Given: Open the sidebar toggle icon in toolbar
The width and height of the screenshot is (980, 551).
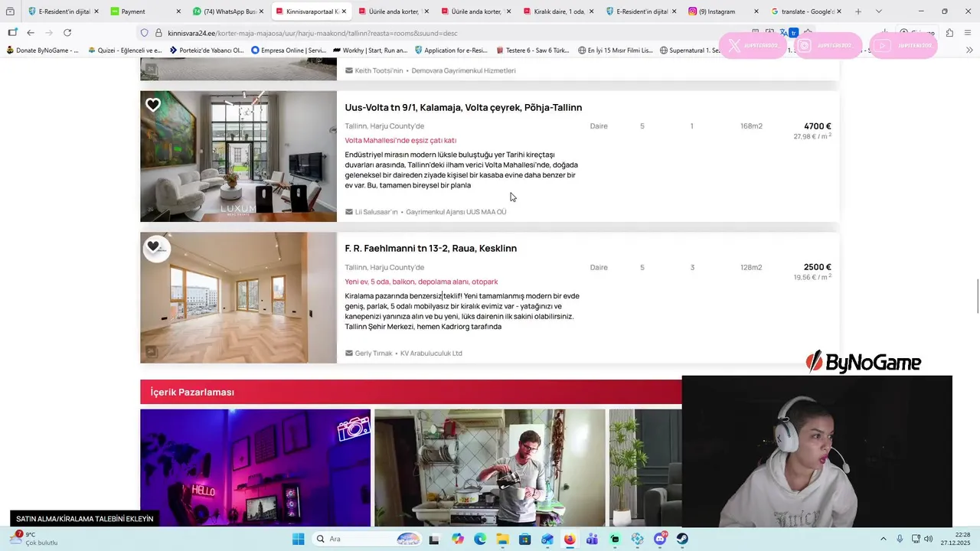Looking at the screenshot, I should 12,33.
